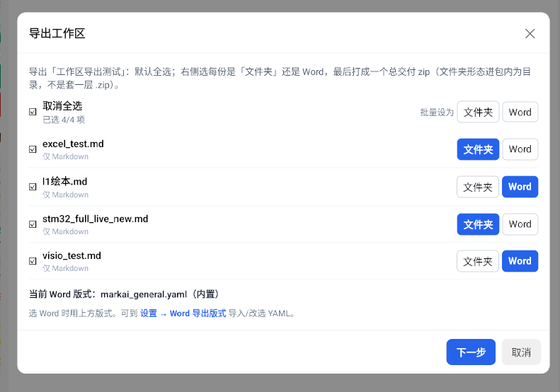The width and height of the screenshot is (560, 392).
Task: Click the excel_test.md file name
Action: tap(73, 144)
